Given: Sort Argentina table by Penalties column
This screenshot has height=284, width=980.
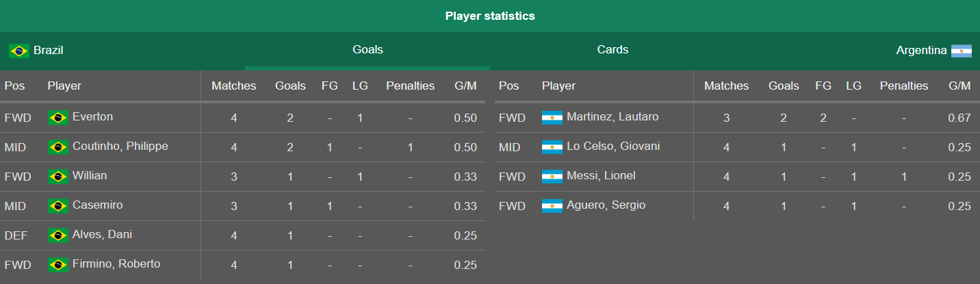Looking at the screenshot, I should pos(904,86).
